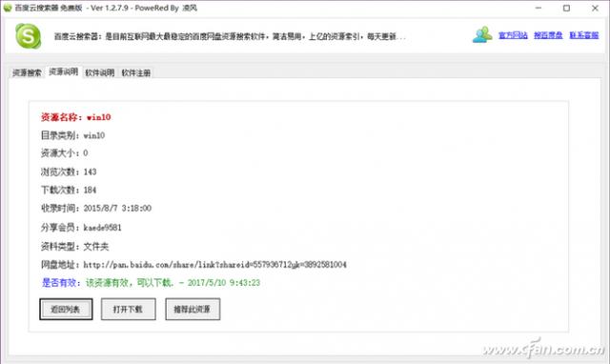This screenshot has width=610, height=364.
Task: Go to the 软件注册 tab
Action: pyautogui.click(x=136, y=72)
